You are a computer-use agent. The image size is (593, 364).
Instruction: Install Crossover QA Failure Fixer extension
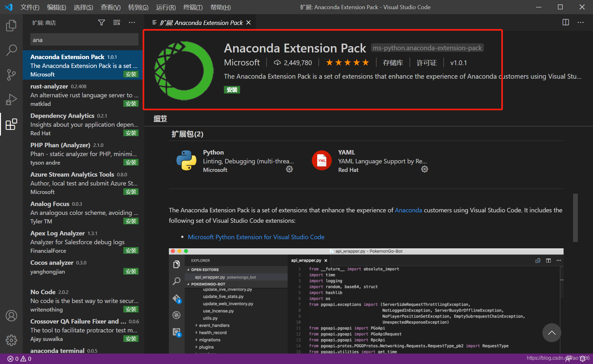click(x=131, y=339)
